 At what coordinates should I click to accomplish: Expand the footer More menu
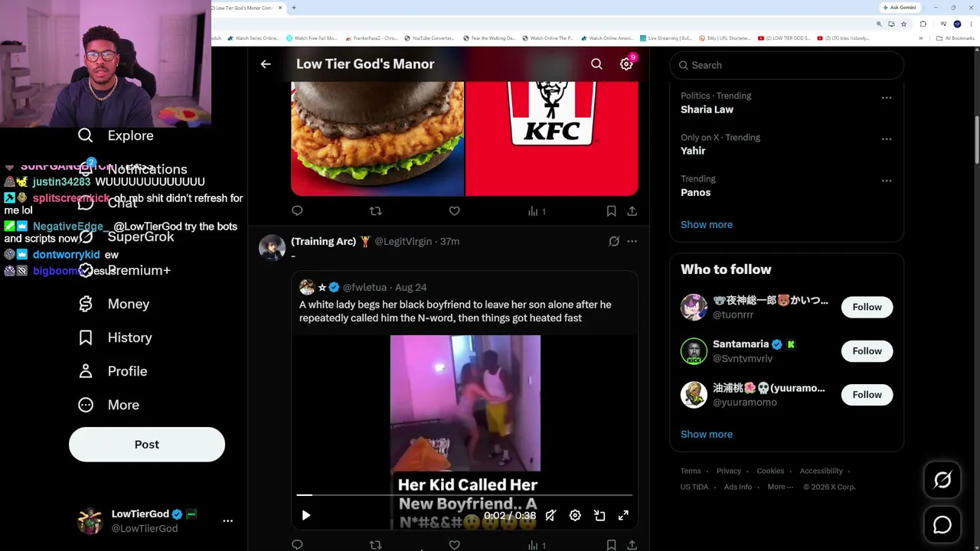click(x=780, y=487)
